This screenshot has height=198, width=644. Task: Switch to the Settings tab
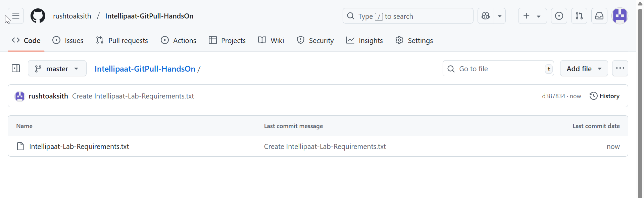(414, 40)
